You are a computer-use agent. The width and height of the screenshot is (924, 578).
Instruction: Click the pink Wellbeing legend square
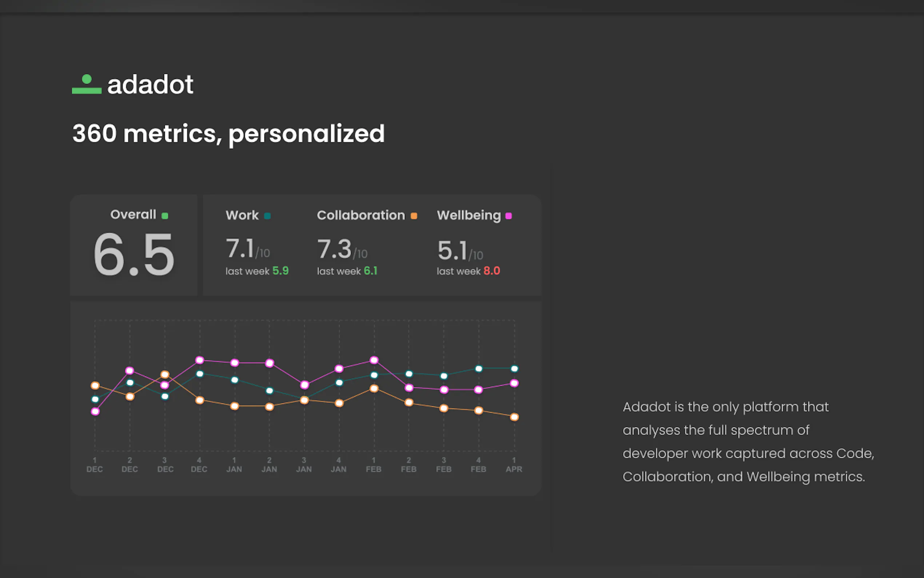pyautogui.click(x=509, y=216)
